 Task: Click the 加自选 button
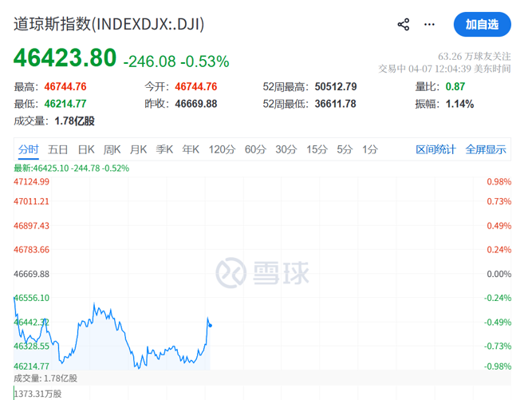(x=483, y=25)
